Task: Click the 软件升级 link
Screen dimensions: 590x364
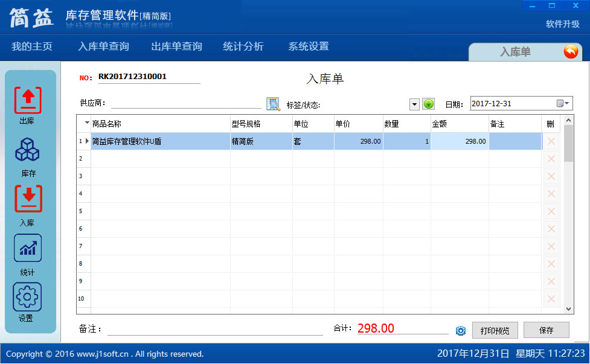Action: pos(562,24)
